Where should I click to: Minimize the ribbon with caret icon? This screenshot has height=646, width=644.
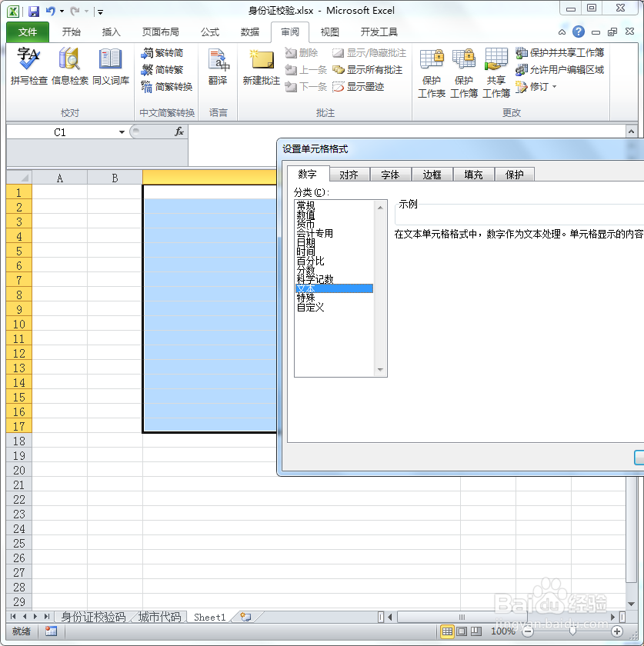coord(562,32)
